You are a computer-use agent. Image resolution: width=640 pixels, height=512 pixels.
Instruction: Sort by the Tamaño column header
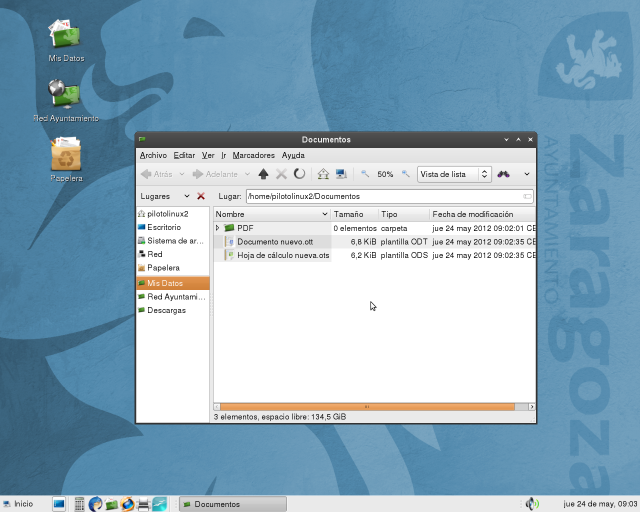coord(354,214)
